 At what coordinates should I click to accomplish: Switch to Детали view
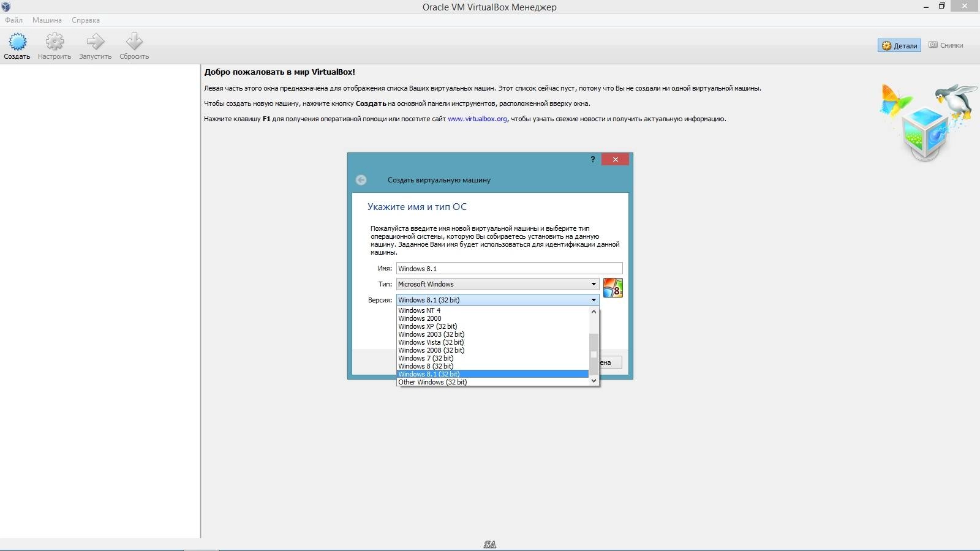[x=899, y=45]
